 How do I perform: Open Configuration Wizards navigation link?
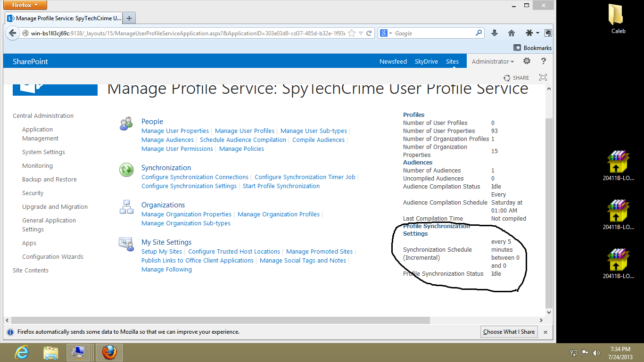[53, 256]
